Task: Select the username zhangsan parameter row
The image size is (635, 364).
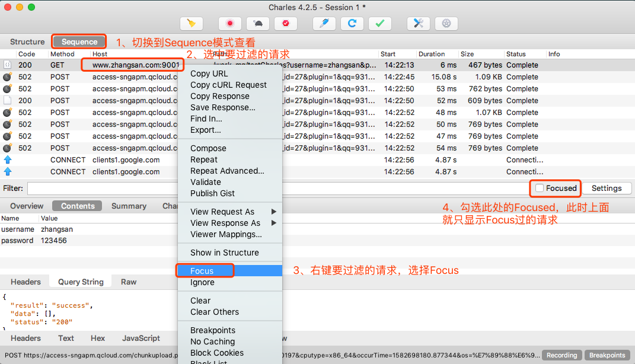Action: pos(89,229)
